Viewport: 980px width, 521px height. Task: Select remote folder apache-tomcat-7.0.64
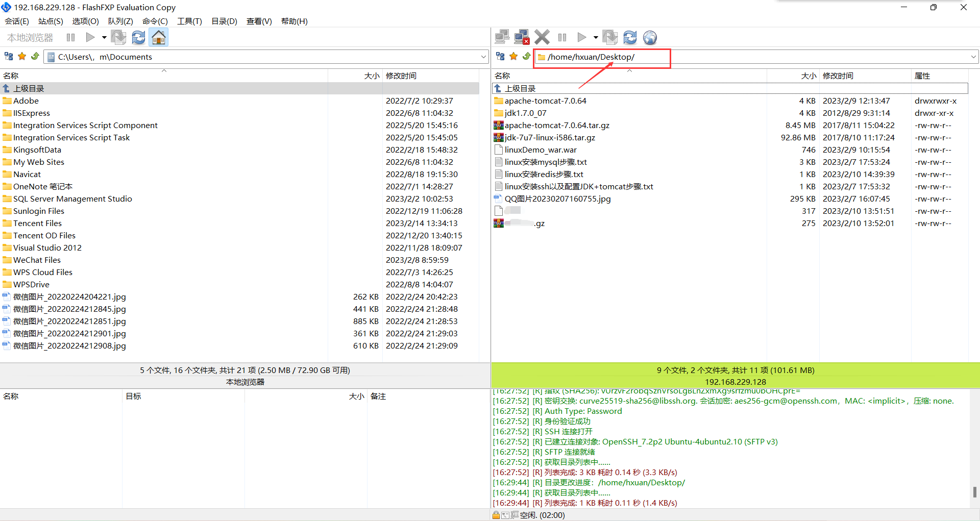[x=545, y=101]
